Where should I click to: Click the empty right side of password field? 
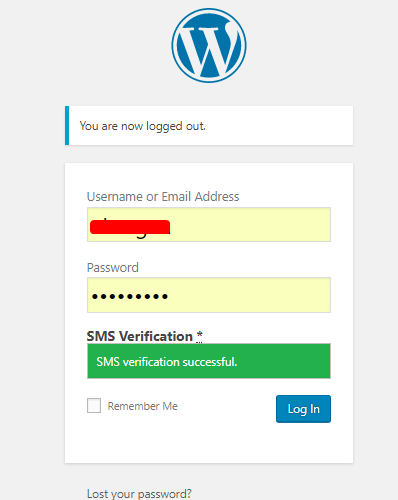(x=267, y=295)
